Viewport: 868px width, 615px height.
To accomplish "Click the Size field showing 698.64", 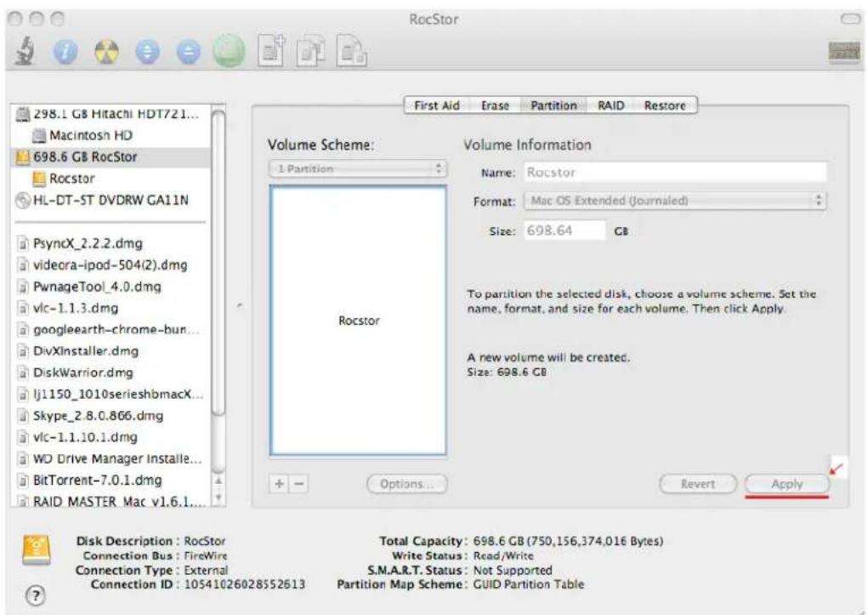I will [x=564, y=231].
